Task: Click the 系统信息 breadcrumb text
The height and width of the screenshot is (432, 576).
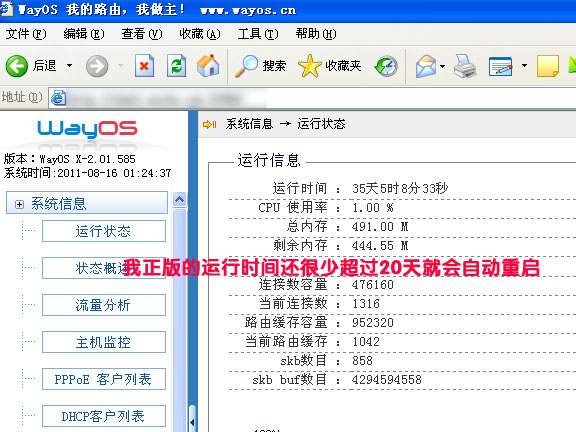Action: [x=249, y=124]
